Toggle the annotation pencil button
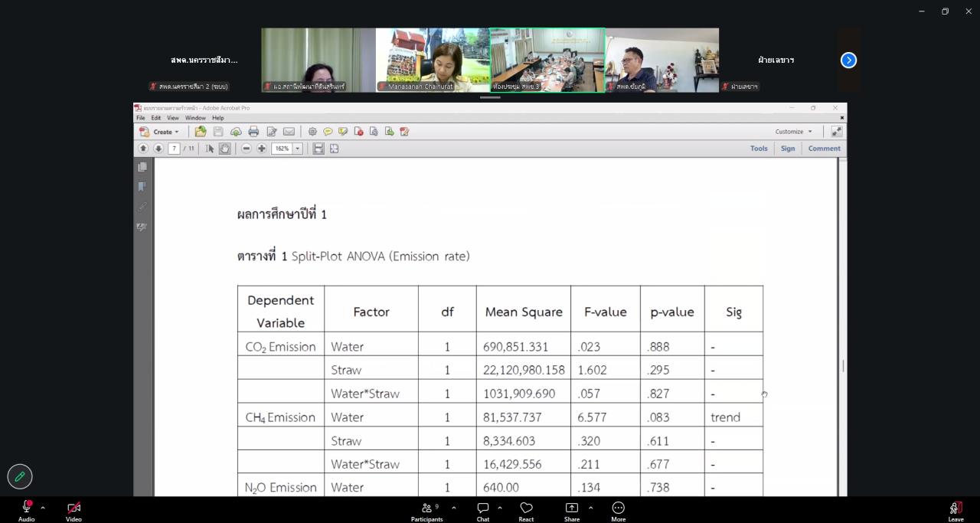The height and width of the screenshot is (523, 980). tap(20, 476)
